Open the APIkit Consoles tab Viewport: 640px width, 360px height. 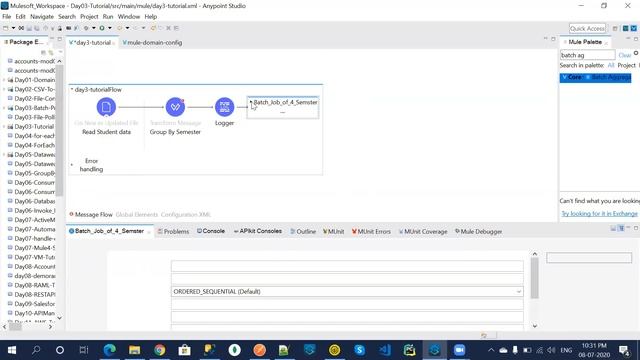coord(258,231)
